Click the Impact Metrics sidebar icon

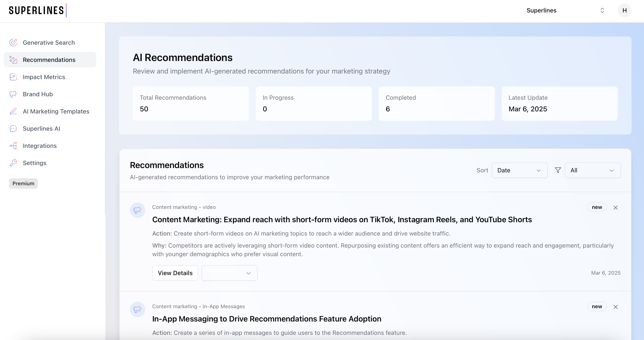point(13,77)
